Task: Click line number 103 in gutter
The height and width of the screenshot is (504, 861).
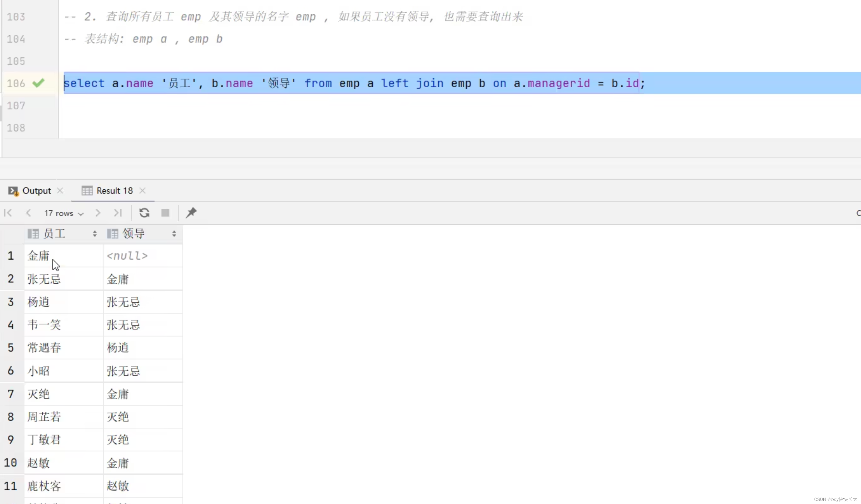Action: pyautogui.click(x=16, y=17)
